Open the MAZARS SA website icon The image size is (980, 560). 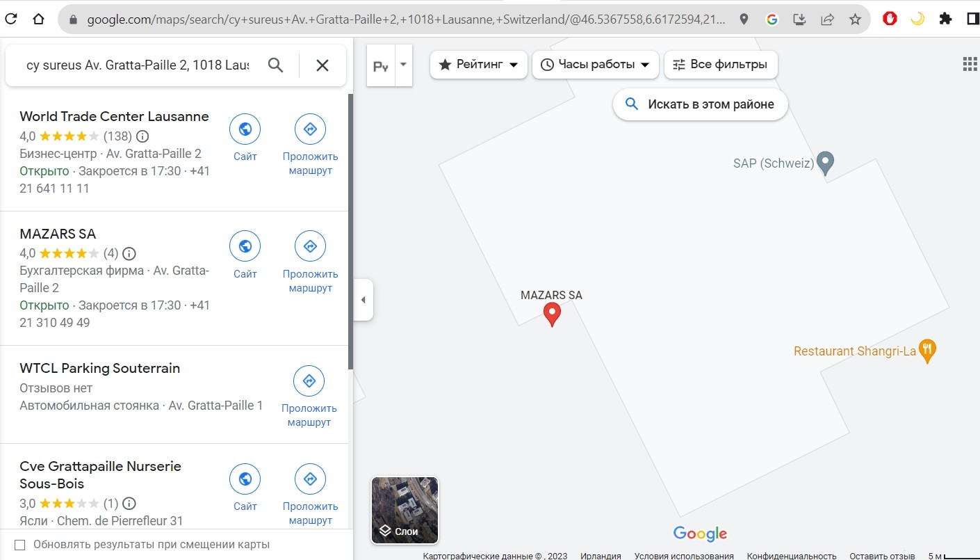click(x=245, y=246)
